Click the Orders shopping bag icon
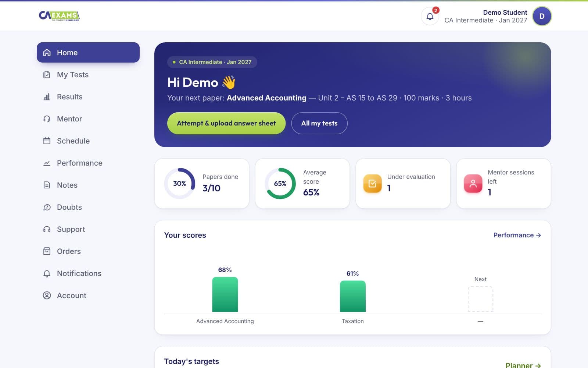The image size is (588, 368). [47, 251]
